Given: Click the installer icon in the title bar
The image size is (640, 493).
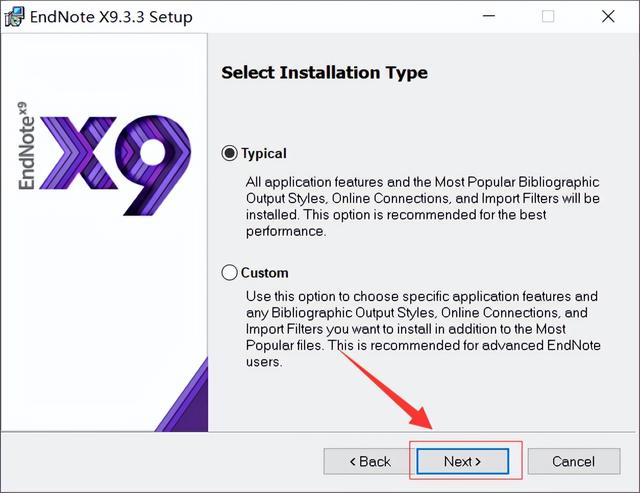Looking at the screenshot, I should [x=14, y=17].
